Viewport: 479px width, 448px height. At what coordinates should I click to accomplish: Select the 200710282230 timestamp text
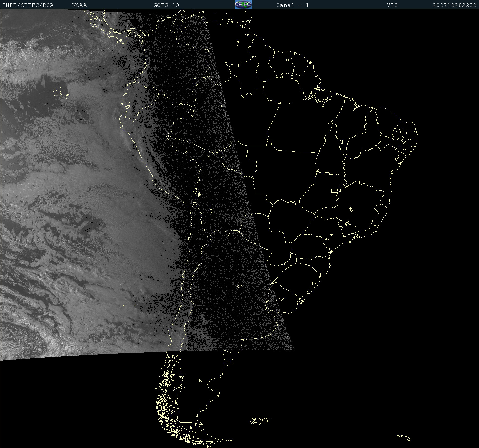(x=454, y=5)
